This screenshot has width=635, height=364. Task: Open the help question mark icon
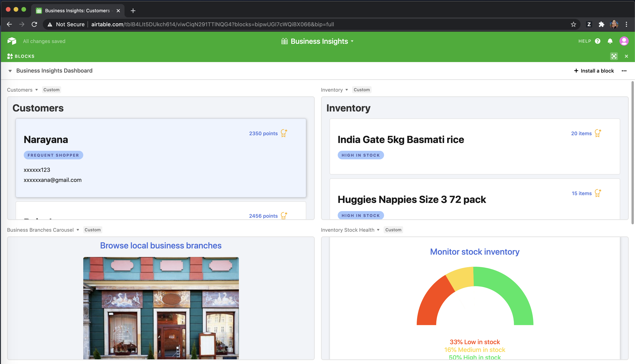click(x=597, y=41)
